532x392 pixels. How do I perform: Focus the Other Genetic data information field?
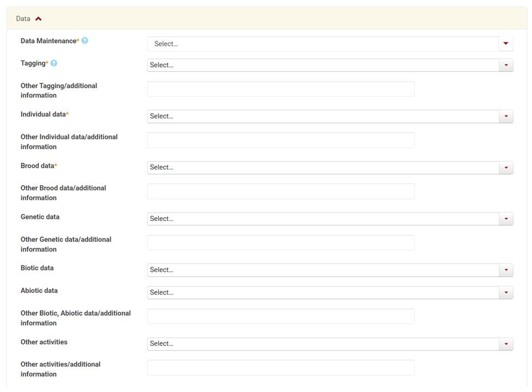[281, 243]
